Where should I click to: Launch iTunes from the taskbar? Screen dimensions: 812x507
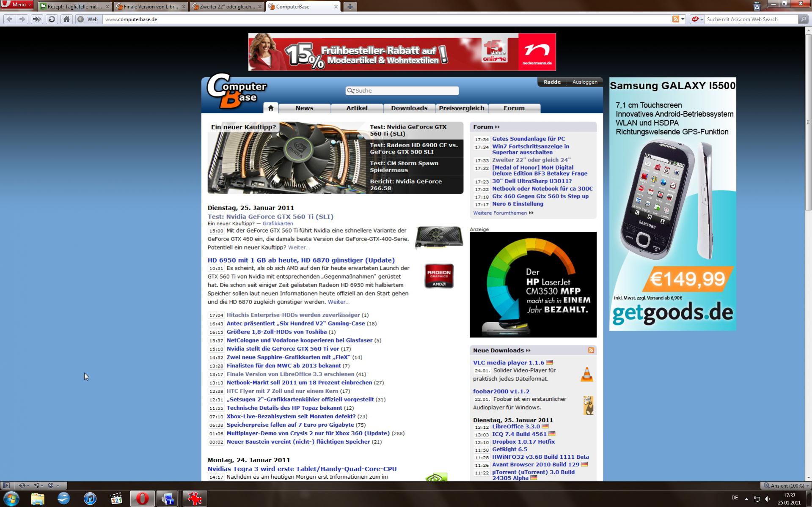tap(90, 499)
